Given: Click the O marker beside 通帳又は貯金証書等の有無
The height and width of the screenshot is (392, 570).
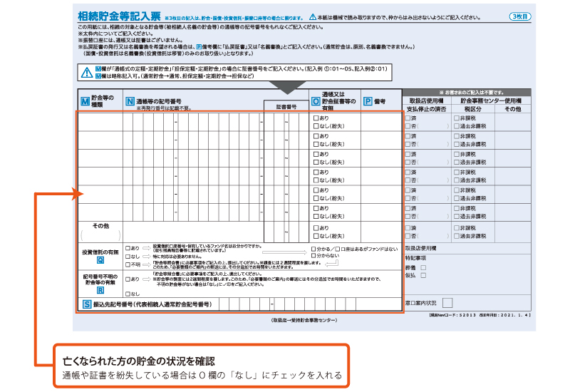Looking at the screenshot, I should click(x=316, y=101).
